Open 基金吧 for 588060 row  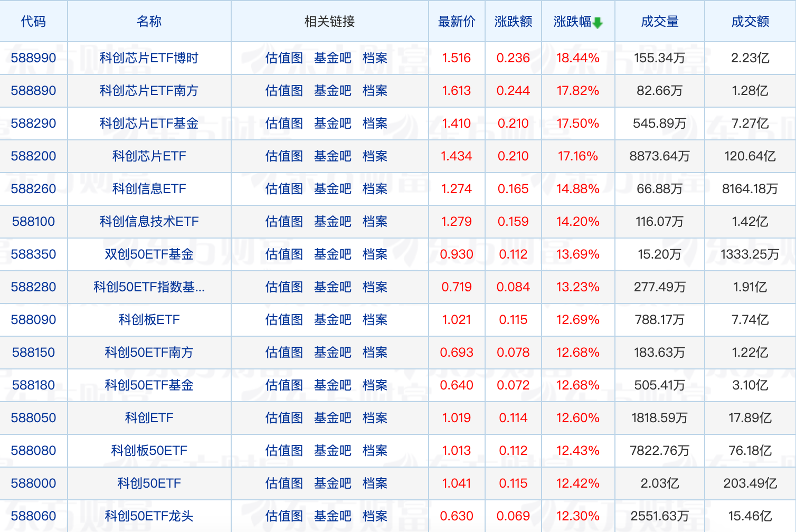333,516
